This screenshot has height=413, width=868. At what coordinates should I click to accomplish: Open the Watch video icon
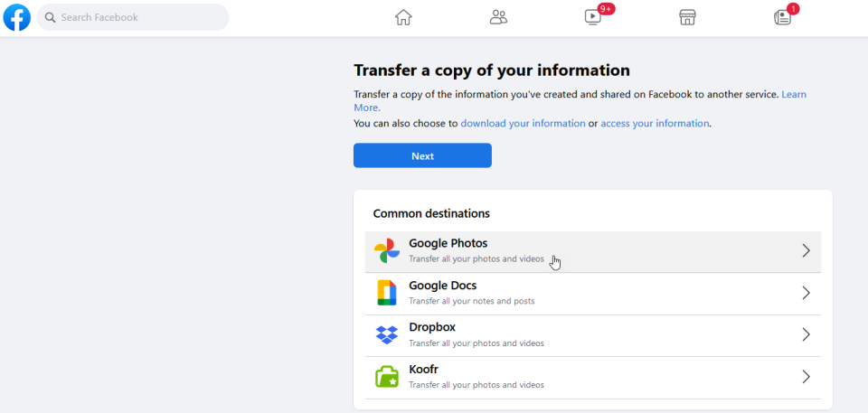[593, 18]
